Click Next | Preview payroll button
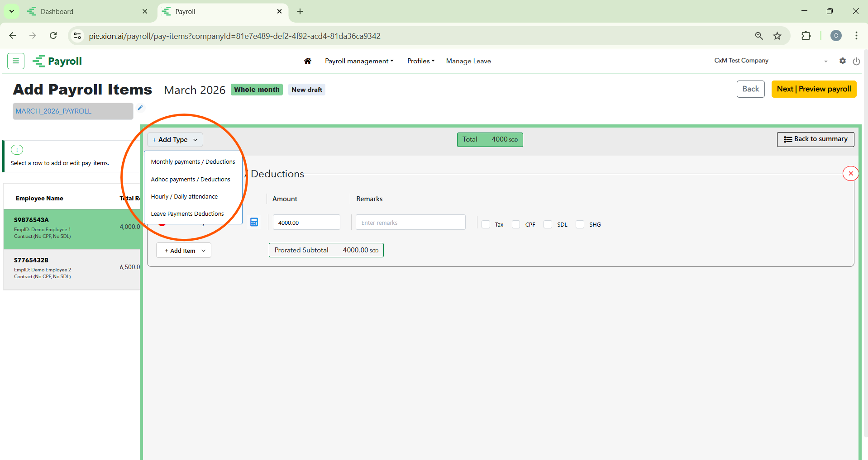 pos(814,89)
